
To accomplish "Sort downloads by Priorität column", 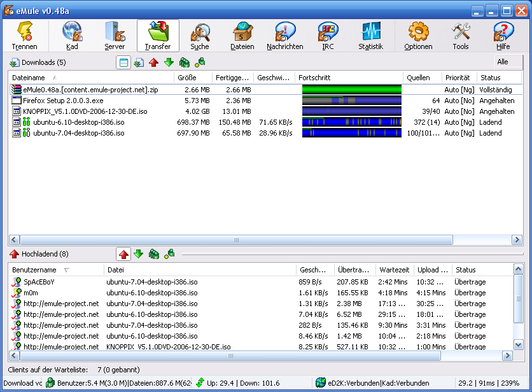I will (x=459, y=78).
